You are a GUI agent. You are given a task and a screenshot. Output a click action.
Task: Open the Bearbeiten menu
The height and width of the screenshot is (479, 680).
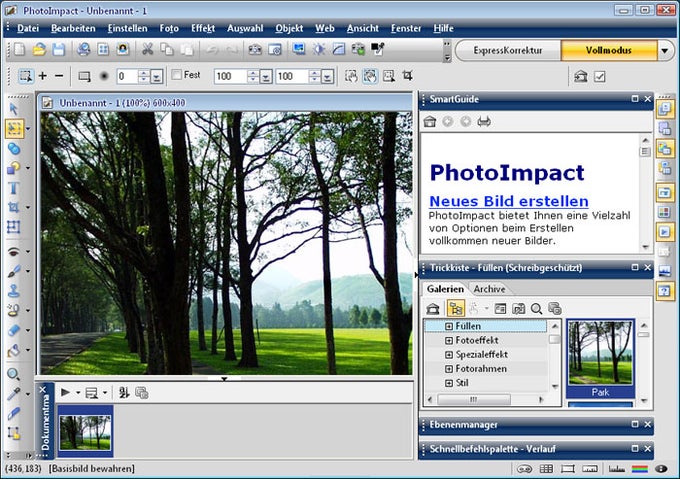point(73,28)
